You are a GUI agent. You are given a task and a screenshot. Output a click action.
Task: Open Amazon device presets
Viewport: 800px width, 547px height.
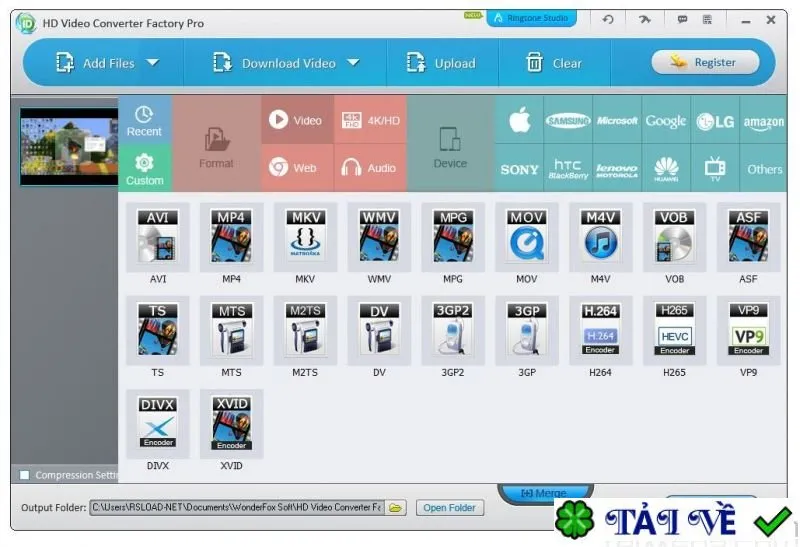(763, 120)
